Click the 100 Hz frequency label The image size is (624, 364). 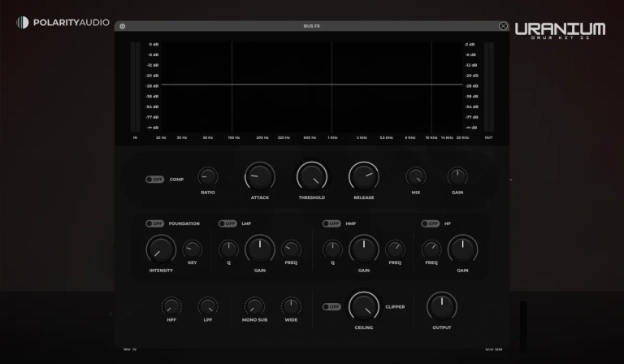coord(234,137)
